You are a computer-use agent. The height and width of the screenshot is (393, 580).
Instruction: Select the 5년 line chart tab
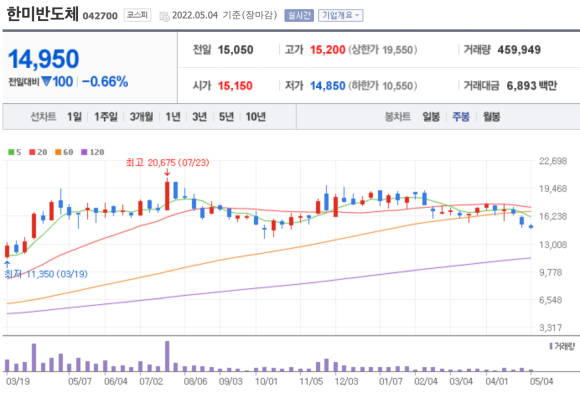pos(226,117)
